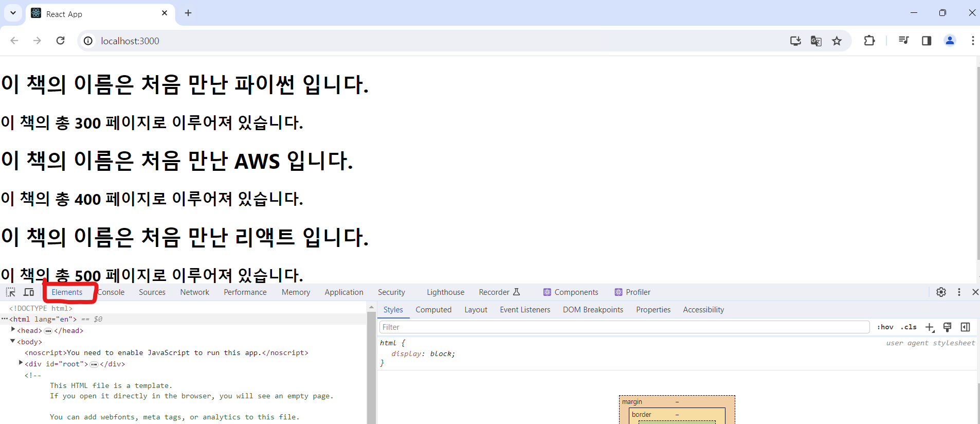Select the Styles subtab

[x=393, y=310]
